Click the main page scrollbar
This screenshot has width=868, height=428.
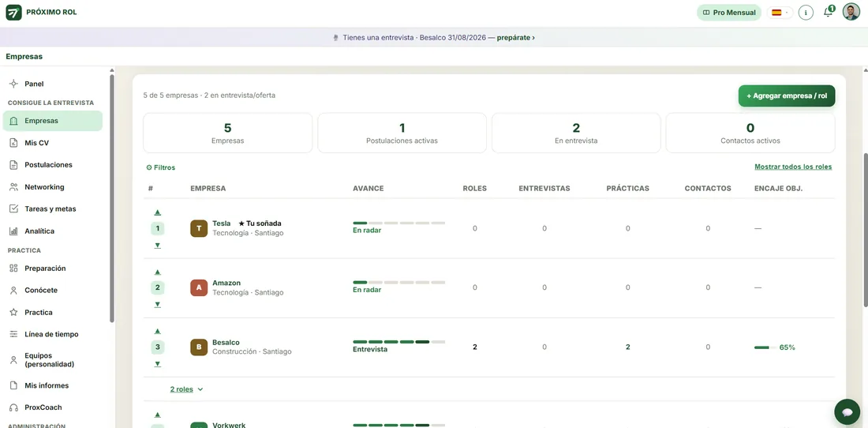(865, 229)
